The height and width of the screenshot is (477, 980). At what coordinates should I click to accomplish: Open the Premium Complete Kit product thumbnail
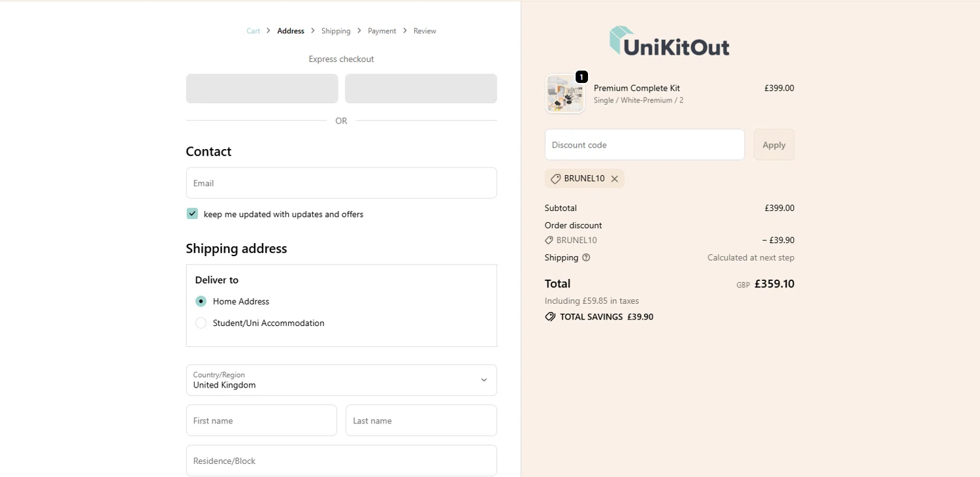point(565,94)
